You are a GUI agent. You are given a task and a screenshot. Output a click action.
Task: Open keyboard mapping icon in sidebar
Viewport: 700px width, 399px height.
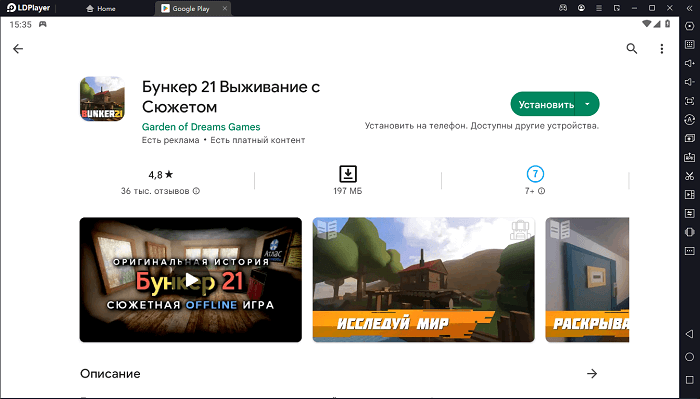pos(689,45)
